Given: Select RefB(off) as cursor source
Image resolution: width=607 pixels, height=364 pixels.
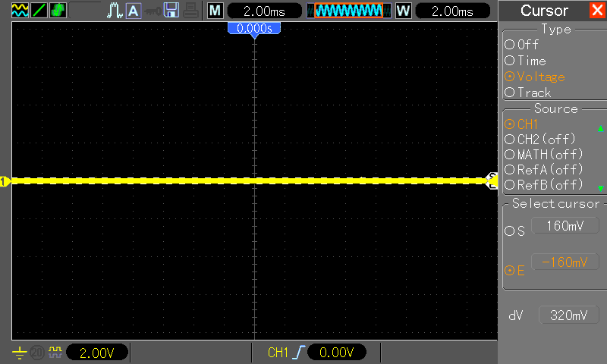Looking at the screenshot, I should (544, 184).
